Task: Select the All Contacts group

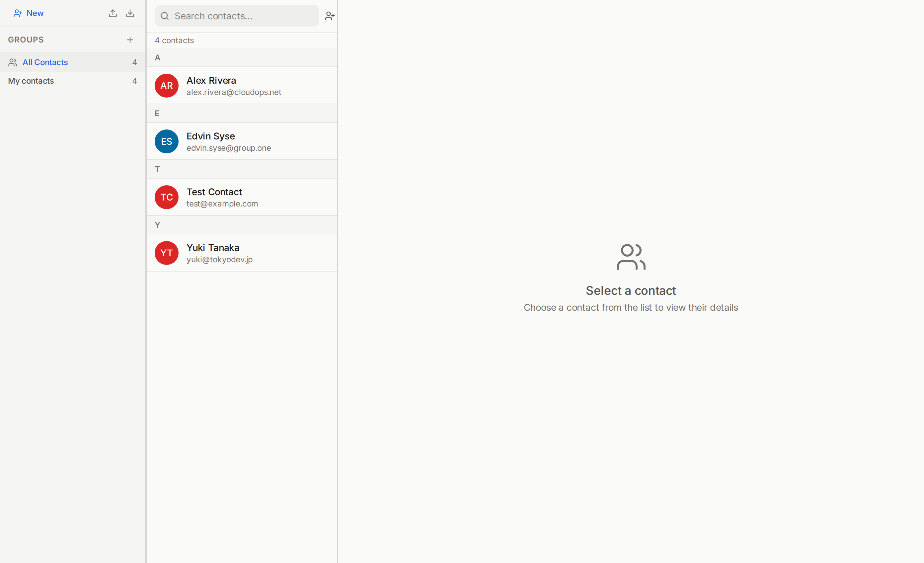Action: pos(45,62)
